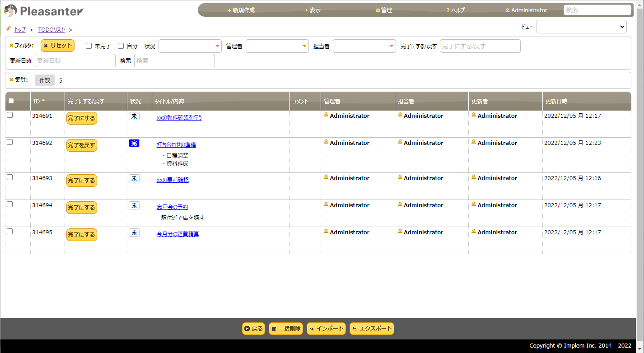The image size is (644, 353).
Task: Open the ビュー view selector dropdown
Action: coord(581,26)
